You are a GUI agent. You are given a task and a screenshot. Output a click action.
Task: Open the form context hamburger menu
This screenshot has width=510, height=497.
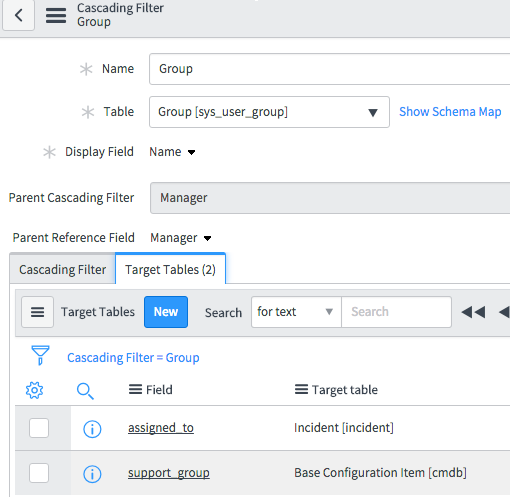tap(56, 15)
